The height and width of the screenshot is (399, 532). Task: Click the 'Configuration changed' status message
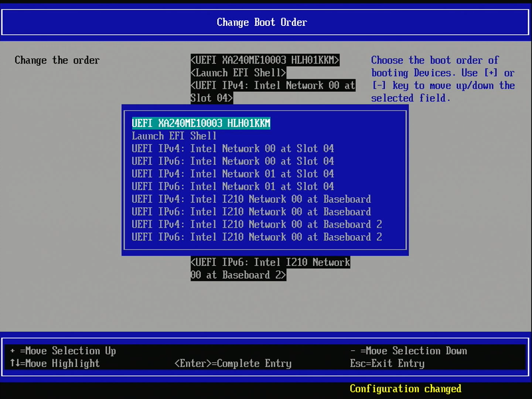click(406, 389)
